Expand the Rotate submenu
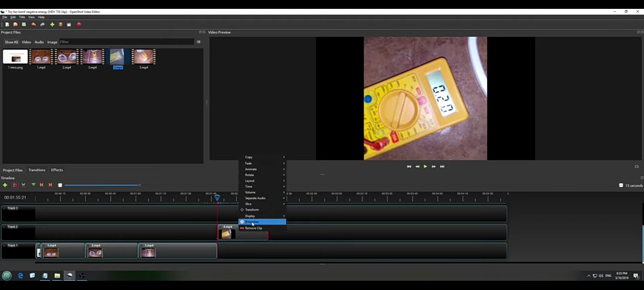 pos(262,175)
